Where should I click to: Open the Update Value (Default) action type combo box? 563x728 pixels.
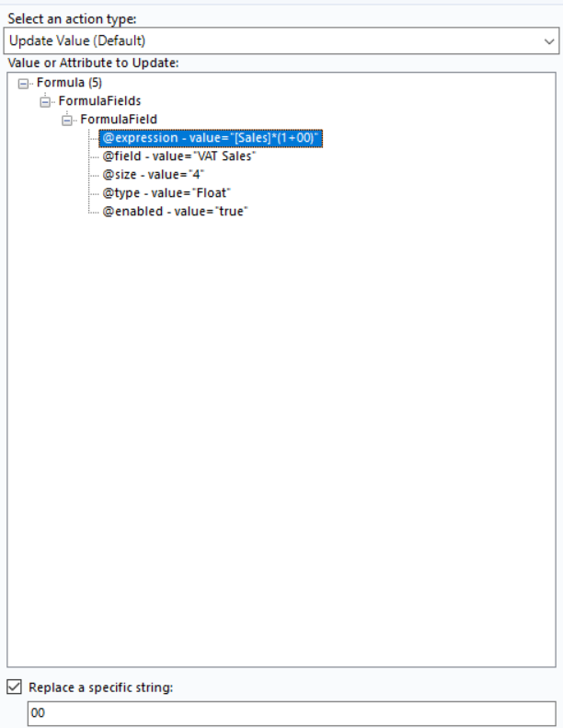281,40
